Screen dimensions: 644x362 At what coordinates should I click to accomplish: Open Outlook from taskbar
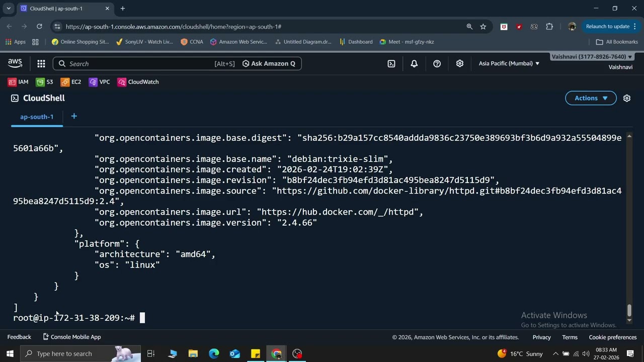(235, 353)
